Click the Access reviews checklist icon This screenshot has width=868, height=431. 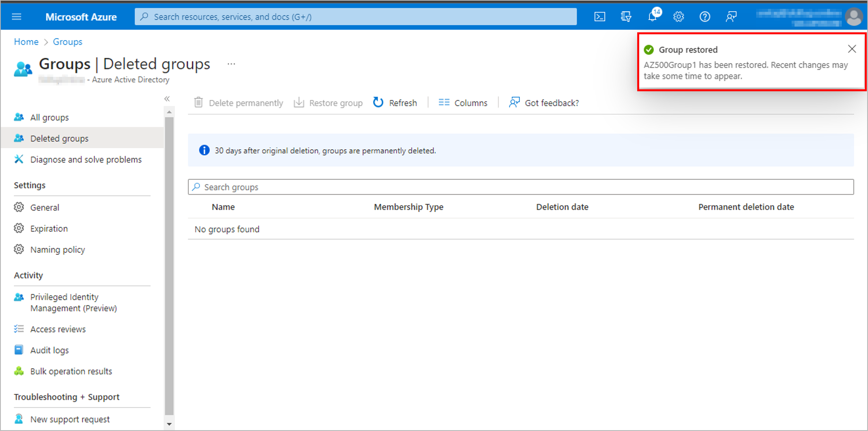tap(19, 329)
